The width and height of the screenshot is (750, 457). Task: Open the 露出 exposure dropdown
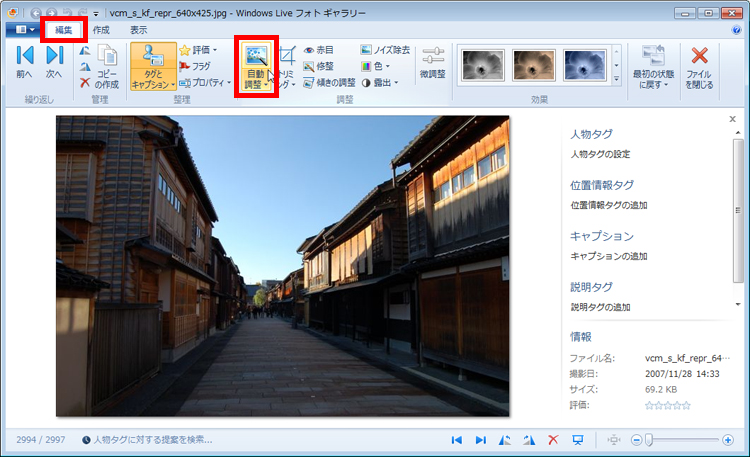click(380, 82)
